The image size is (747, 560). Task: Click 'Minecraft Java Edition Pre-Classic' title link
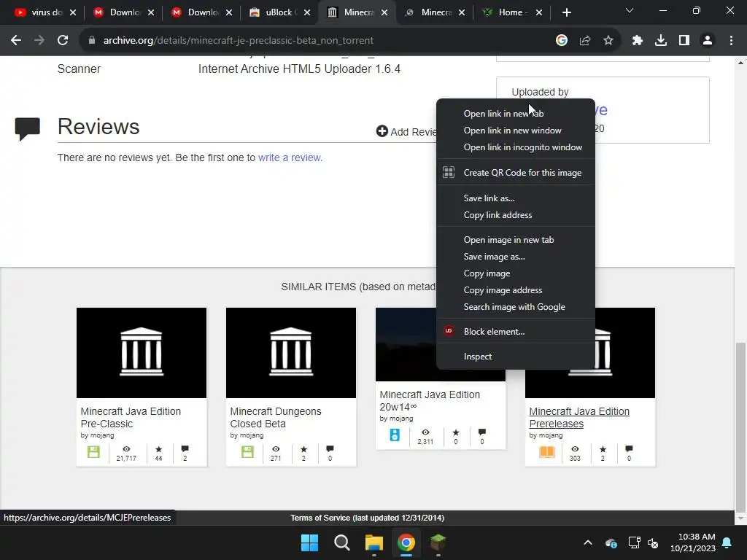[131, 417]
